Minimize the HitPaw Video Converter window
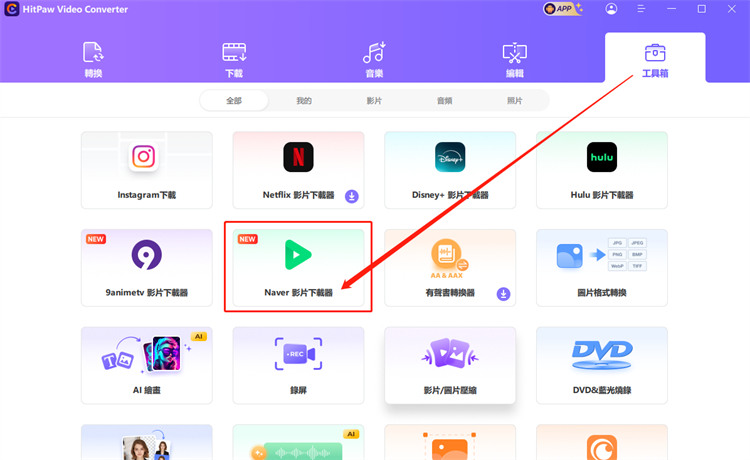This screenshot has width=750, height=460. coord(672,9)
